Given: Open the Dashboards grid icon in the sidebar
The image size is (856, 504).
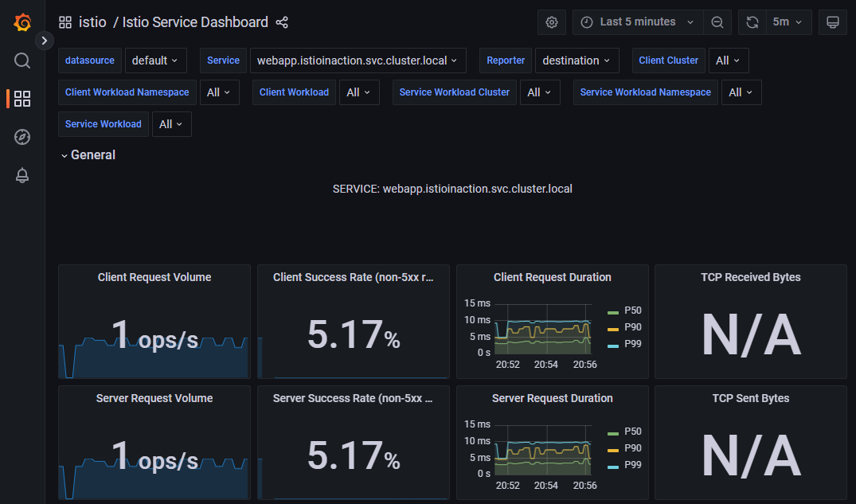Looking at the screenshot, I should pyautogui.click(x=21, y=99).
